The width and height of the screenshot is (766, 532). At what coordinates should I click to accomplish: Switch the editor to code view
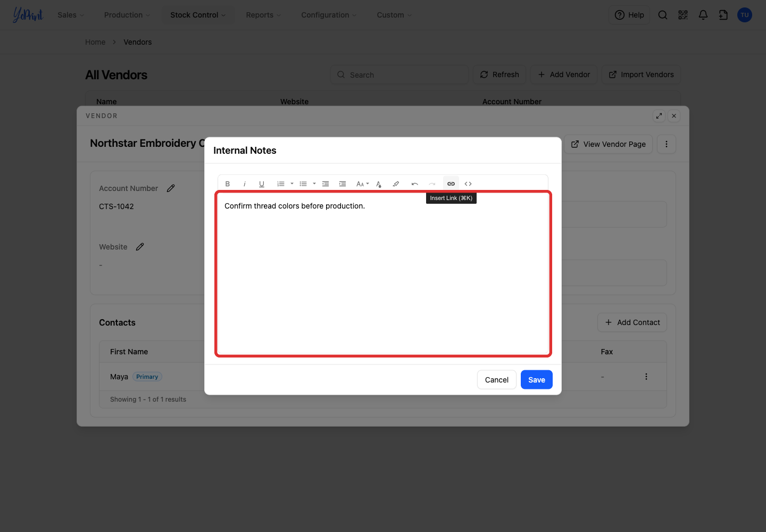(468, 184)
